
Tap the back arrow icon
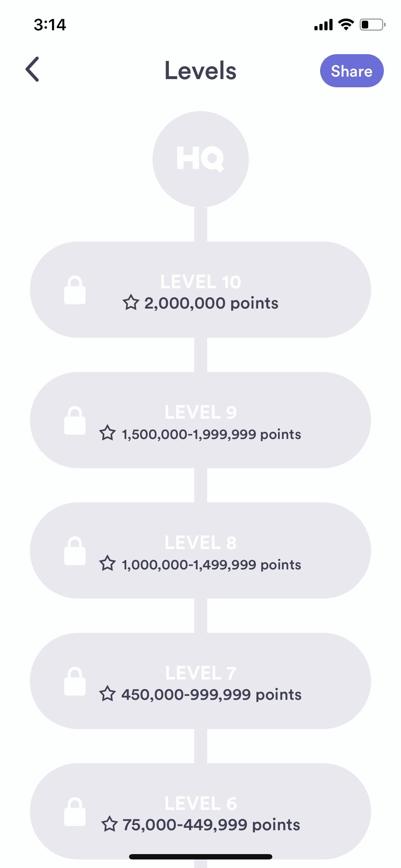click(x=32, y=69)
